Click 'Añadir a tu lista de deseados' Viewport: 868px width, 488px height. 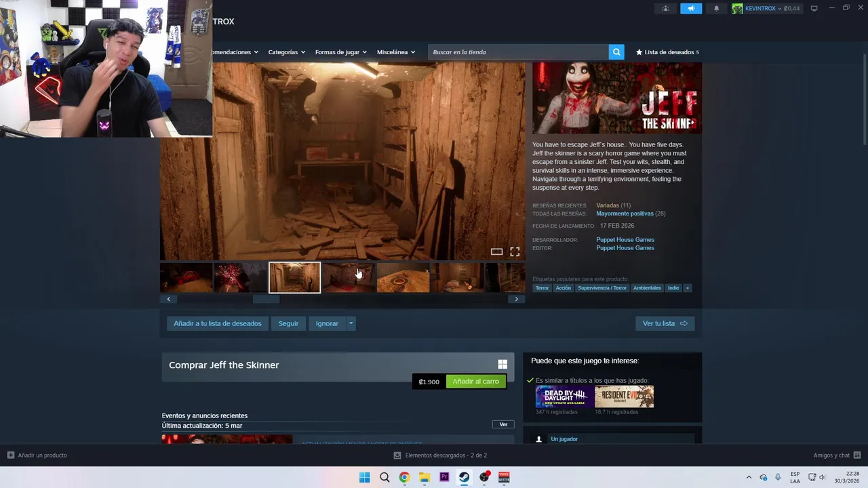pyautogui.click(x=218, y=323)
